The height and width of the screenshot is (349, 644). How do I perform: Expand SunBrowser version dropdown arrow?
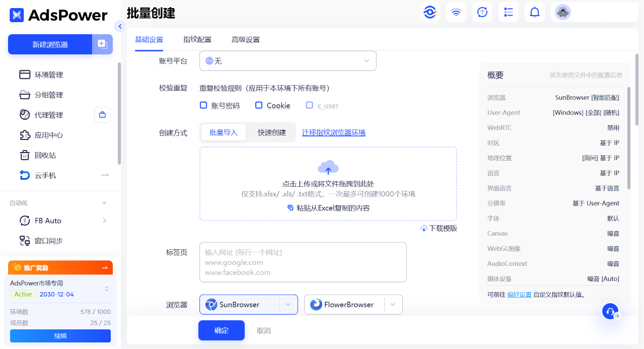tap(289, 305)
